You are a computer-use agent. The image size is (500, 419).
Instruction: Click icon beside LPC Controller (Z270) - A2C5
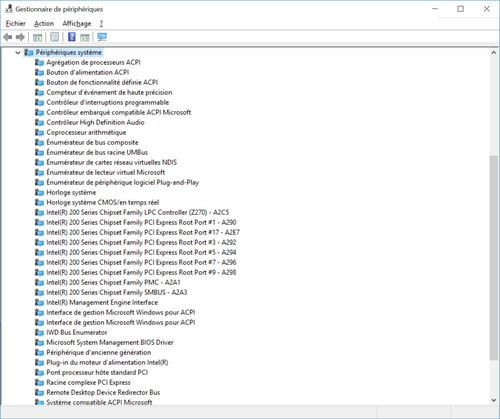coord(40,213)
